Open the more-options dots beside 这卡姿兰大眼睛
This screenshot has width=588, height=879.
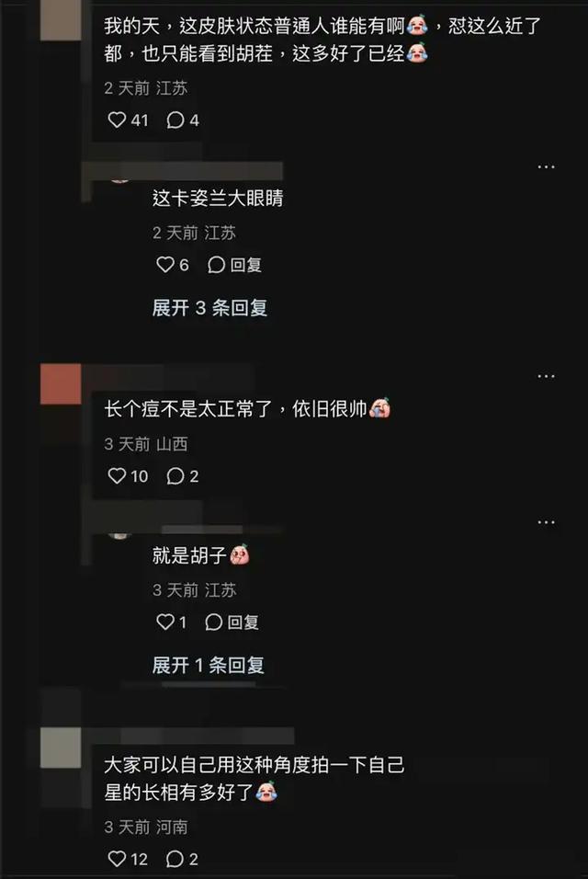546,167
